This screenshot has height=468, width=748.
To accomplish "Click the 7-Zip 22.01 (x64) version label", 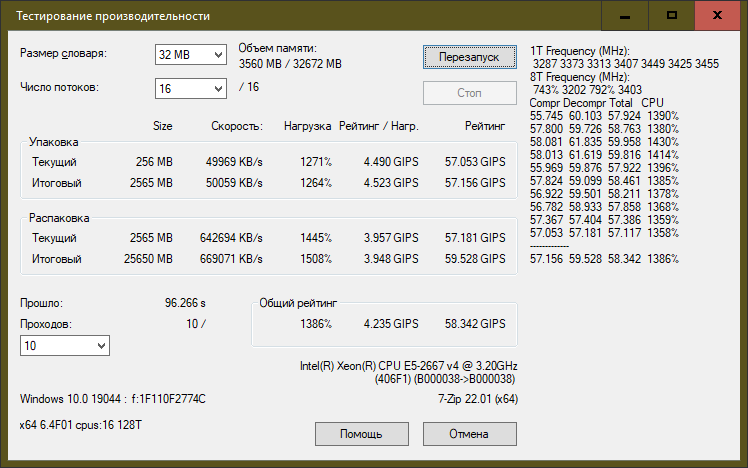I will click(x=478, y=399).
